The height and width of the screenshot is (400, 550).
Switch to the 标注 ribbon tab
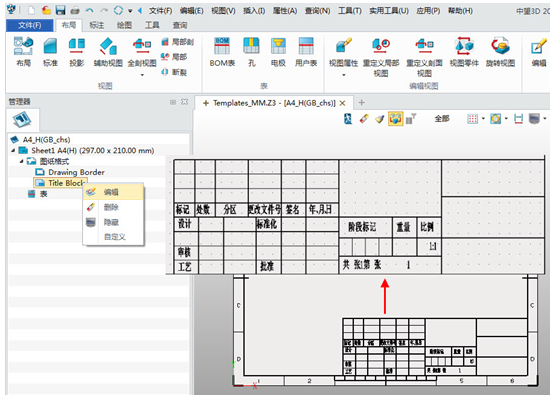coord(96,25)
